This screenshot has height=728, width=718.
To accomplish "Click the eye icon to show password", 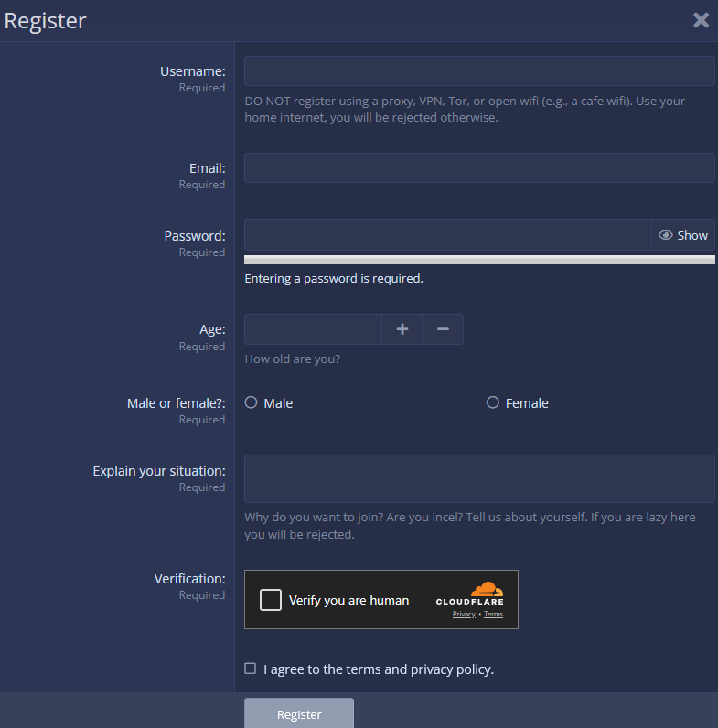I will click(666, 235).
